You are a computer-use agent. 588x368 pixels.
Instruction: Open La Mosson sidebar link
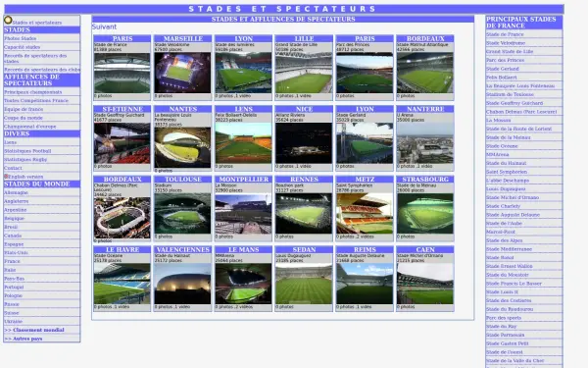point(499,120)
